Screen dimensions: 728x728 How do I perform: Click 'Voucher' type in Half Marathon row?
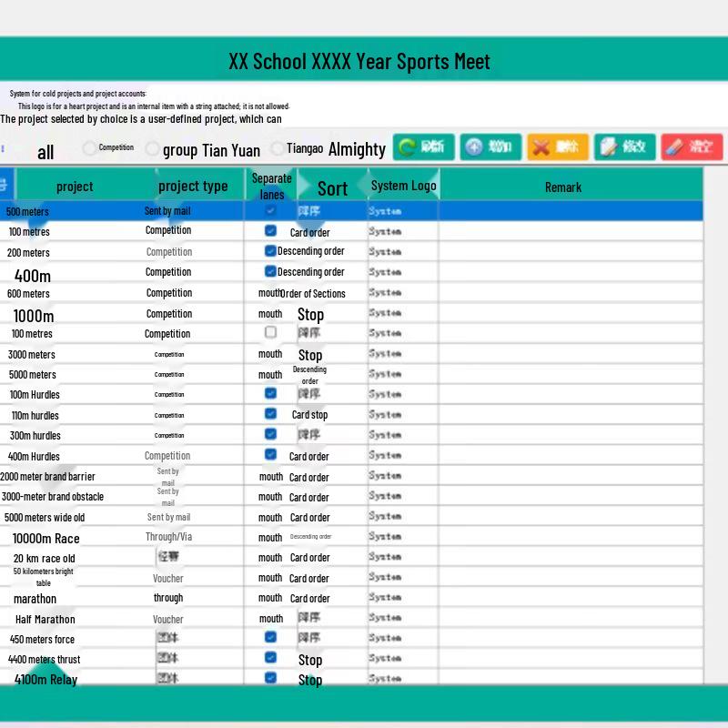168,620
